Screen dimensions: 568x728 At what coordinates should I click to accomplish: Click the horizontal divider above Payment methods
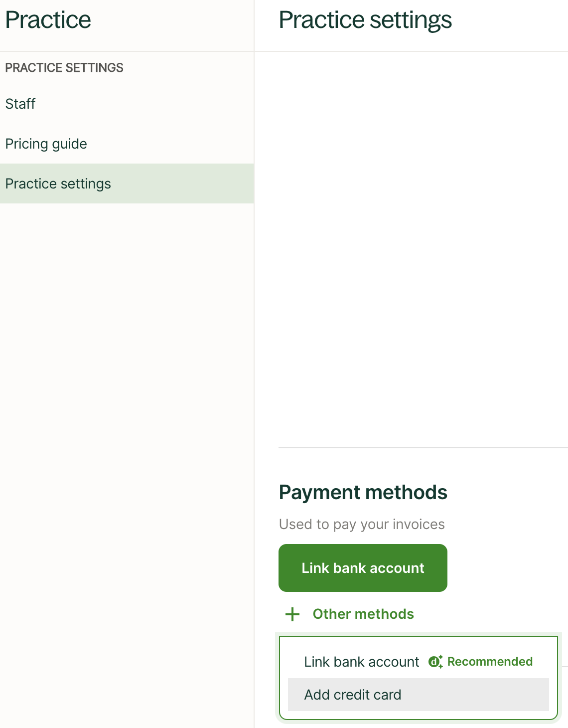tap(424, 448)
